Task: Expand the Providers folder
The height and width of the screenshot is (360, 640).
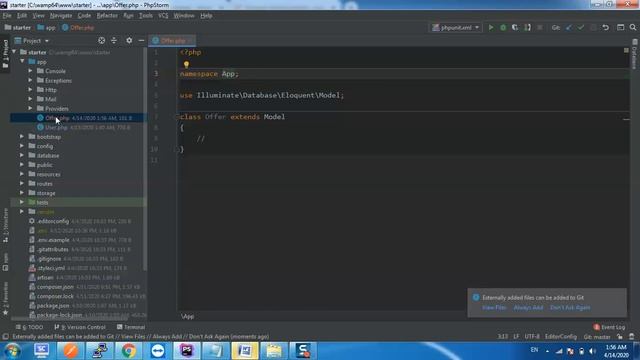Action: coord(30,109)
